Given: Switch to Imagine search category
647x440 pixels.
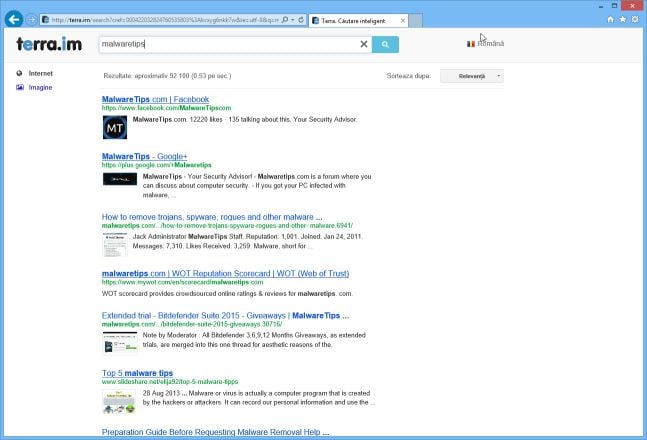Looking at the screenshot, I should 40,88.
